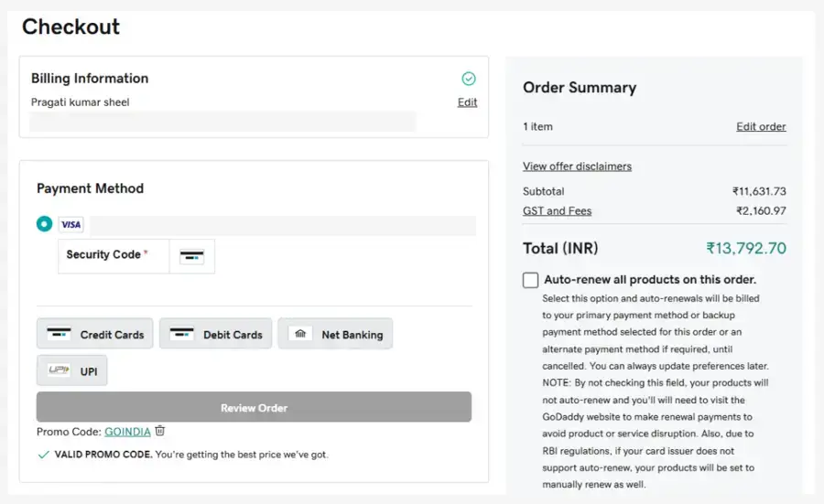Open the Edit order link

tap(761, 126)
